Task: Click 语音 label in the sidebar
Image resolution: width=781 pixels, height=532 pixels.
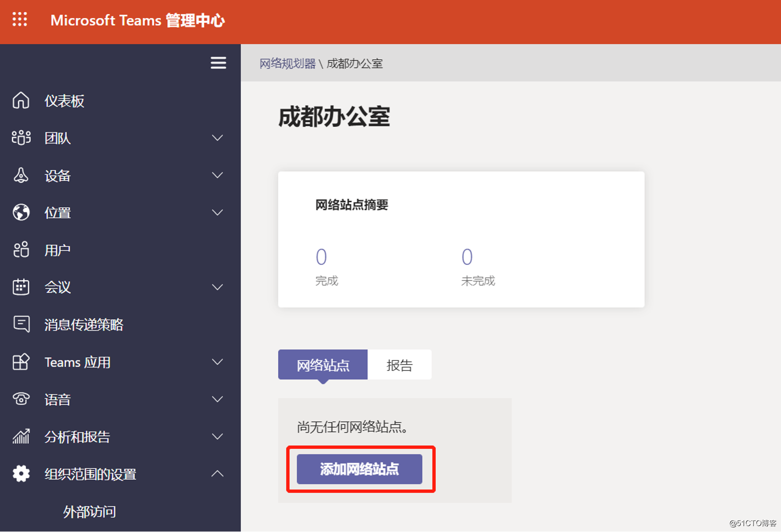Action: 58,400
